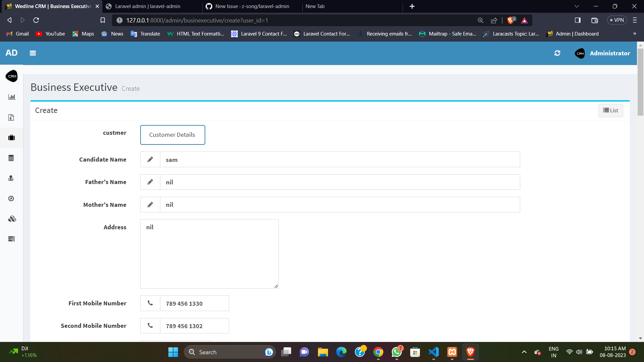Select the compass icon in the sidebar
This screenshot has width=644, height=362.
click(11, 198)
